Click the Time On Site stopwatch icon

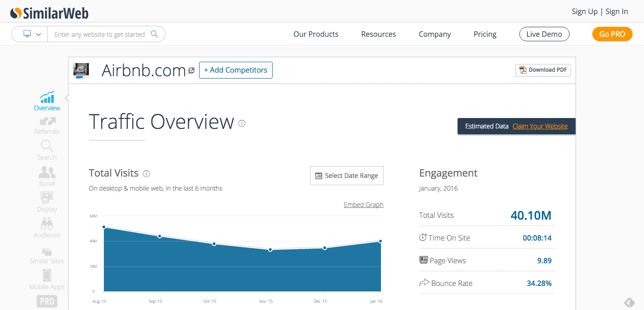pyautogui.click(x=423, y=237)
